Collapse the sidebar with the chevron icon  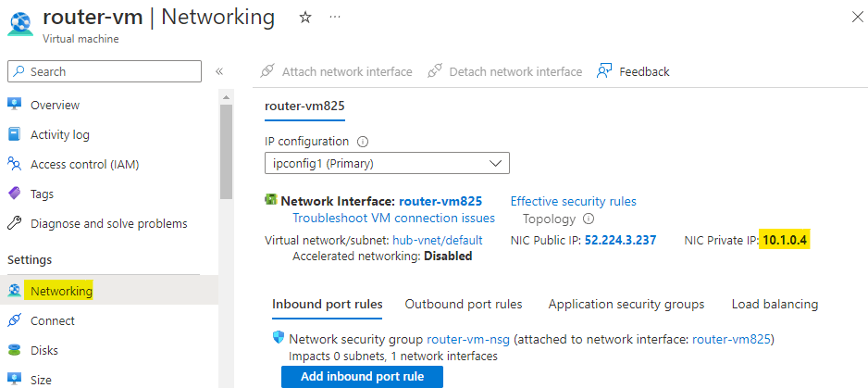click(x=219, y=71)
